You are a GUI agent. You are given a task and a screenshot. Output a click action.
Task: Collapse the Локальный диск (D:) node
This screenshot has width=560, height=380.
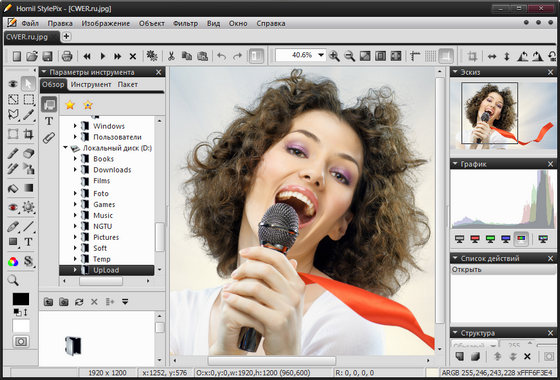(x=65, y=148)
